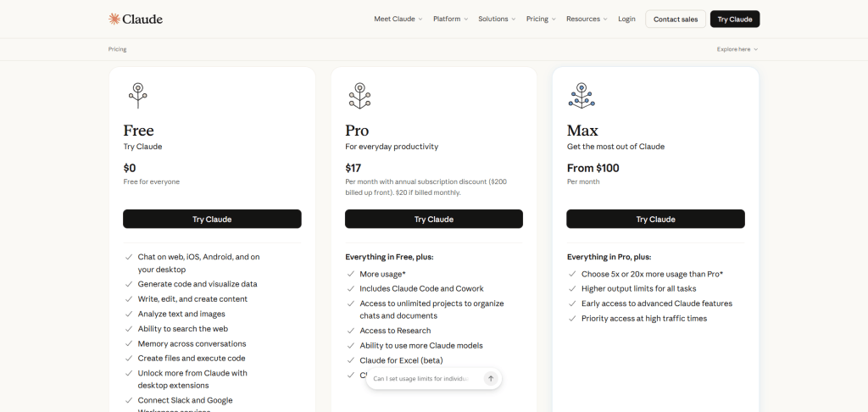Click the Max plan network icon
The image size is (868, 412).
581,95
